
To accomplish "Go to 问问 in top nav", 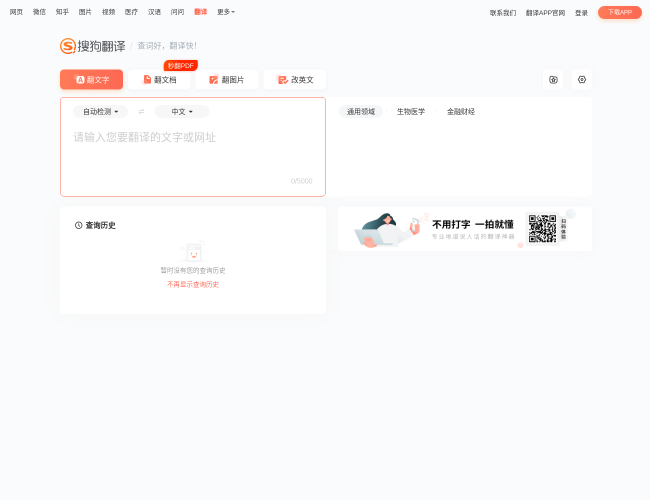I will point(177,12).
